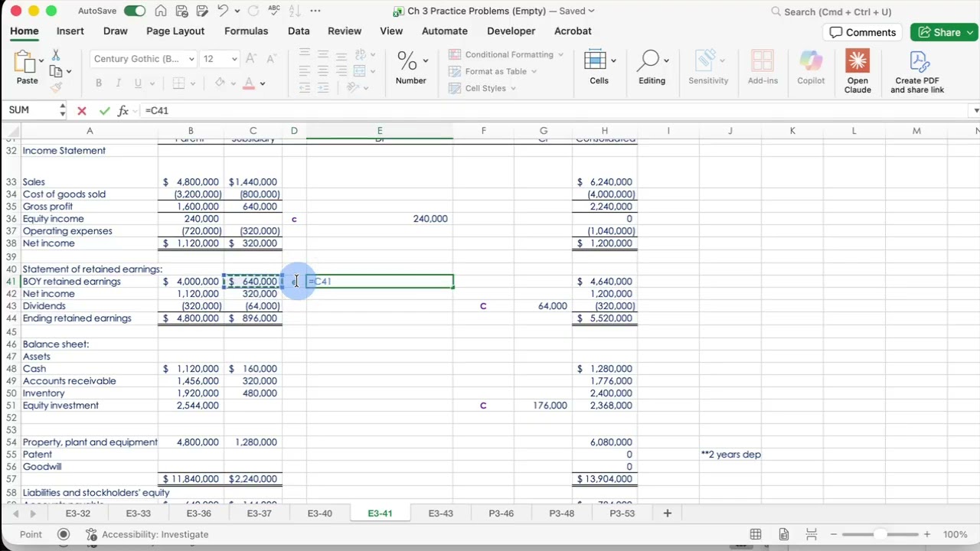Screen dimensions: 980x551
Task: Click the Save icon in quick access toolbar
Action: coord(181,11)
